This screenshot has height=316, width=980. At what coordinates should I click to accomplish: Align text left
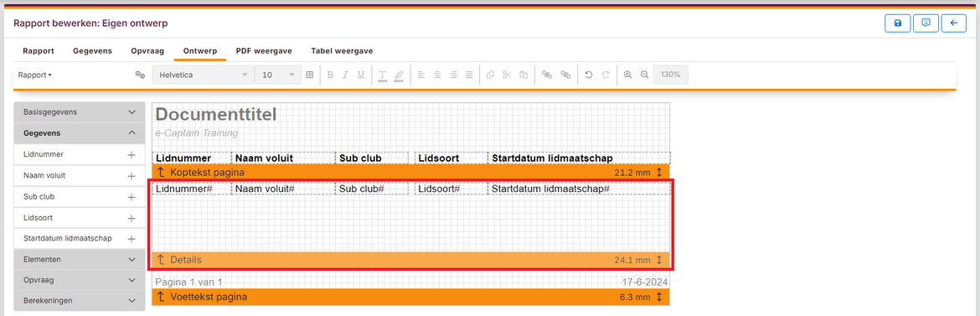pos(421,75)
